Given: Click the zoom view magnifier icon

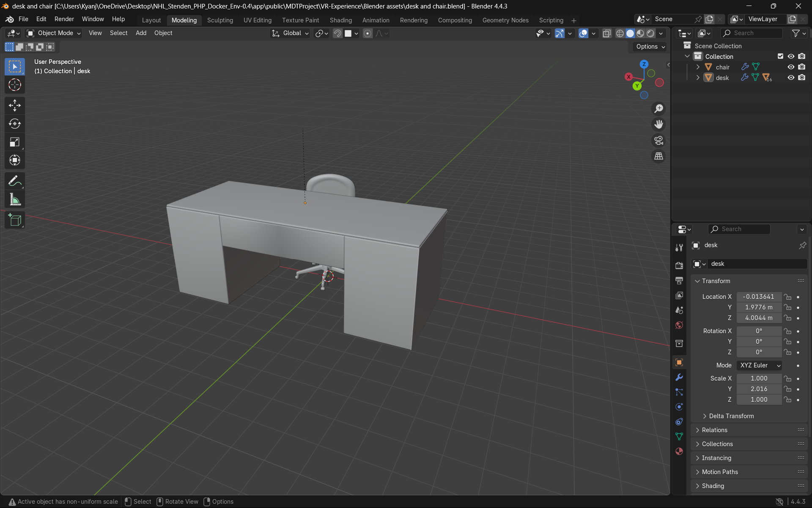Looking at the screenshot, I should pyautogui.click(x=658, y=109).
